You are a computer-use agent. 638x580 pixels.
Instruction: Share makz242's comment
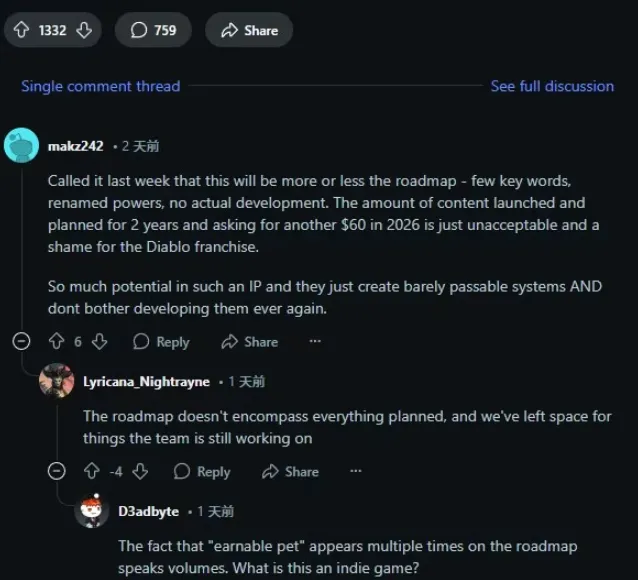(x=250, y=342)
